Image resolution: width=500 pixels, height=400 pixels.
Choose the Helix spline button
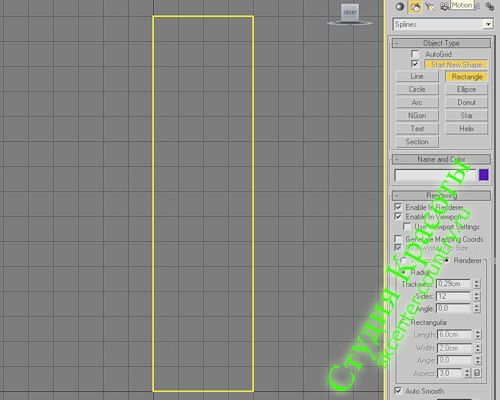click(x=466, y=129)
